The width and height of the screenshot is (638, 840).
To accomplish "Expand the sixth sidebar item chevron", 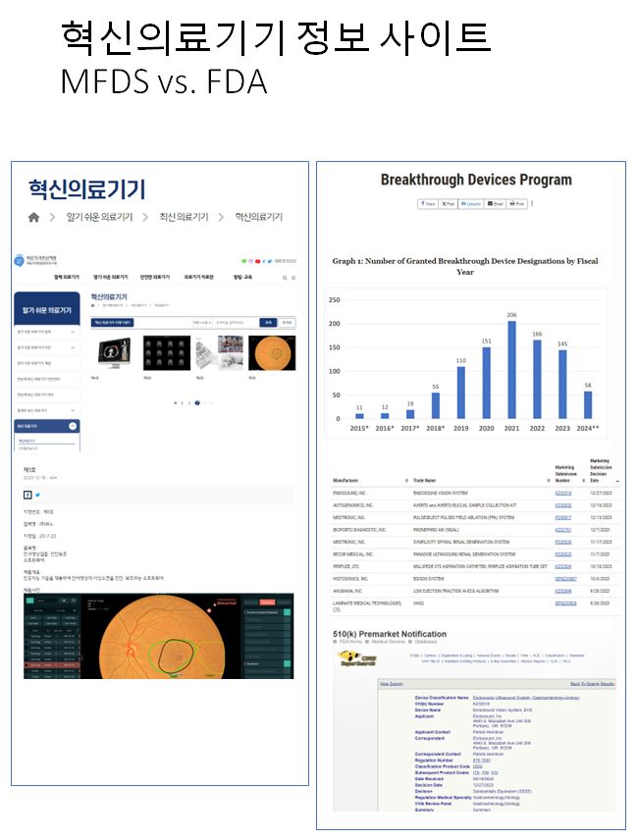I will coord(73,410).
